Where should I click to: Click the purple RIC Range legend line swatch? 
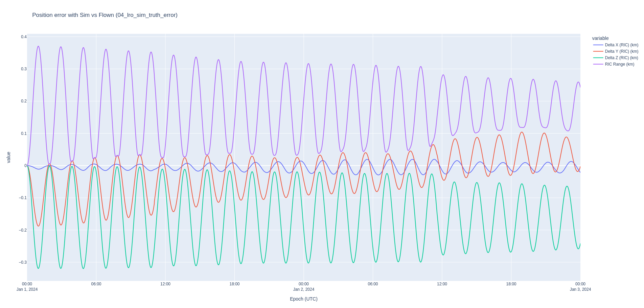[x=598, y=64]
